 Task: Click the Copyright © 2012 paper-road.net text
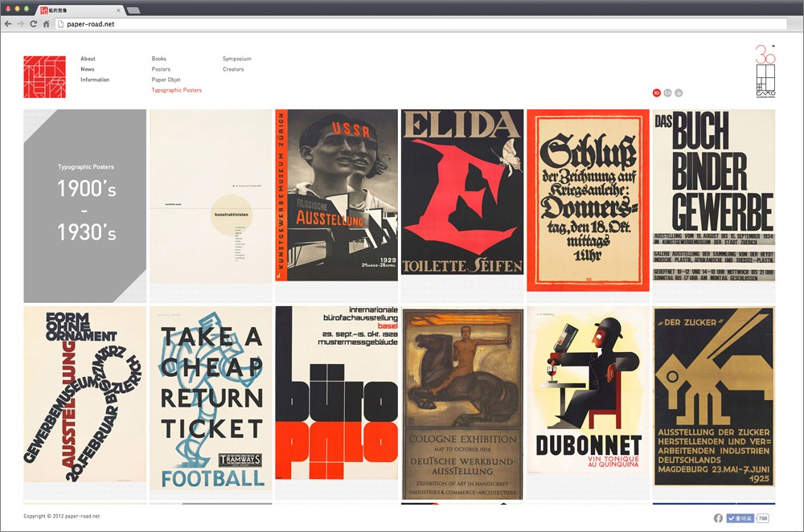pos(62,516)
